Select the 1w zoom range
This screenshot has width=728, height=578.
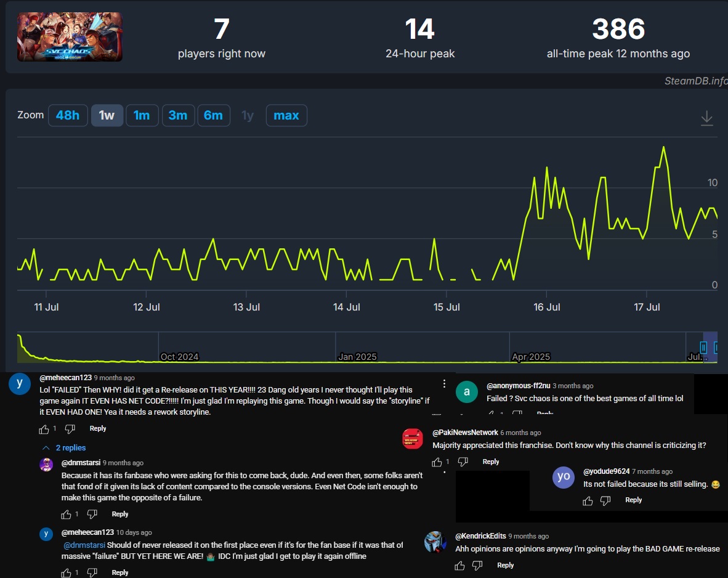click(107, 115)
